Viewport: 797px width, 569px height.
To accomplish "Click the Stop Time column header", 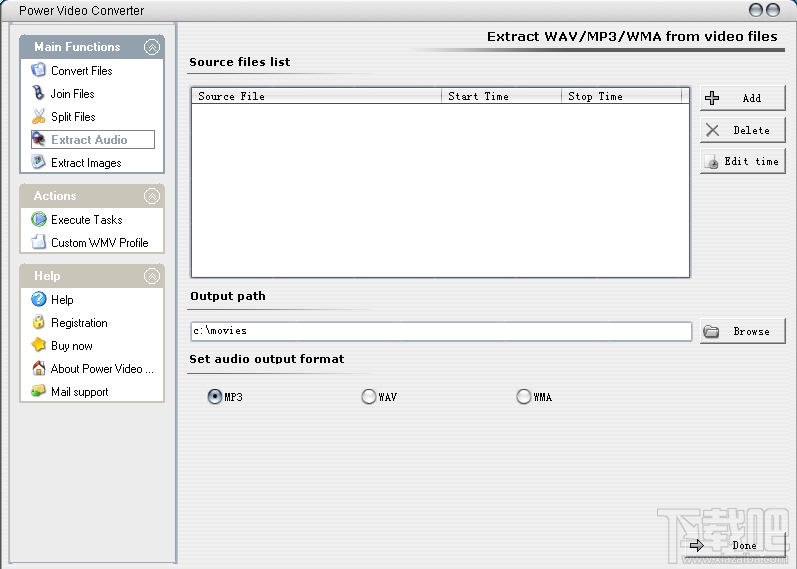I will tap(622, 96).
